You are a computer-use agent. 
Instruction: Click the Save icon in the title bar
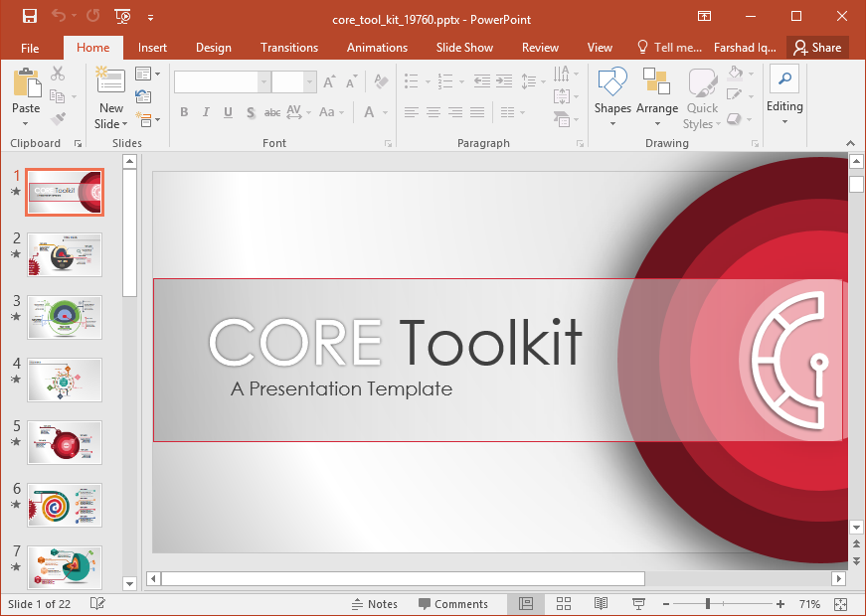(x=29, y=16)
